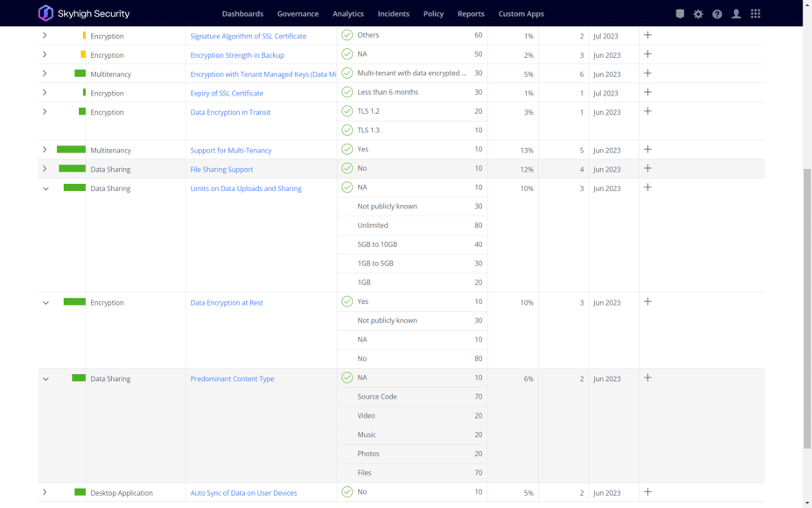Open the Data Encryption in Transit link
The width and height of the screenshot is (812, 508).
point(230,112)
